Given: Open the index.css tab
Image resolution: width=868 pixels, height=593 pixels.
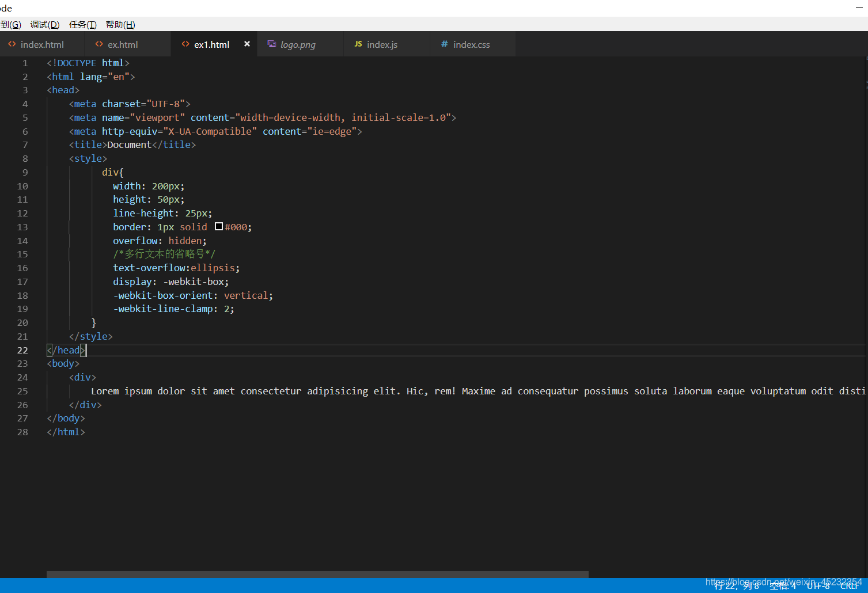Looking at the screenshot, I should point(471,44).
